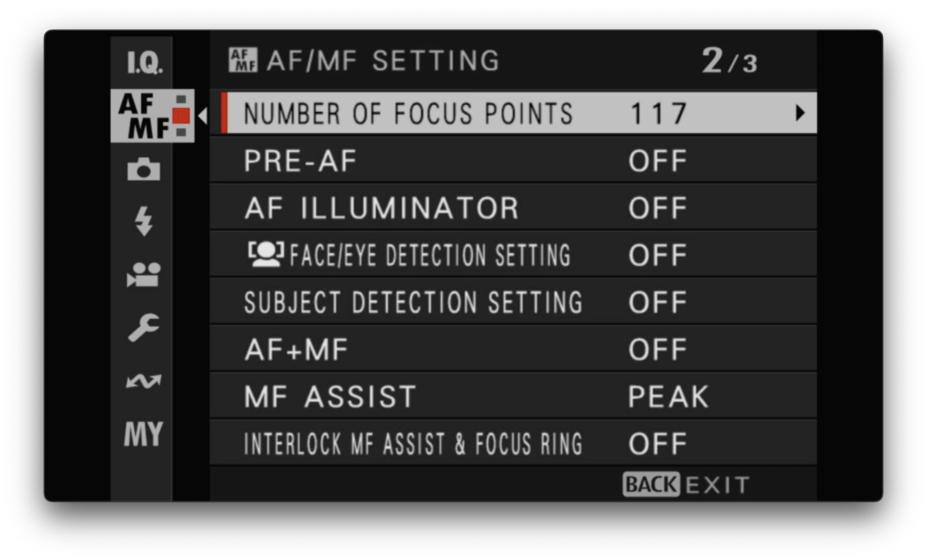This screenshot has height=560, width=927.
Task: Expand NUMBER OF FOCUS POINTS options
Action: pyautogui.click(x=512, y=113)
